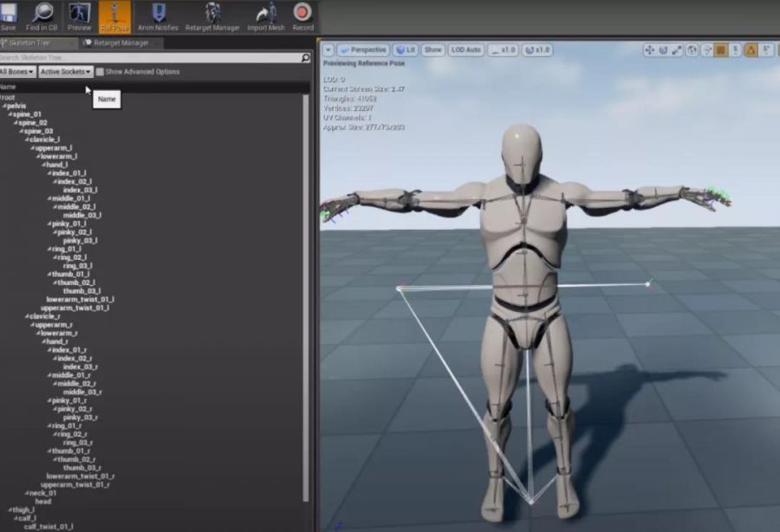Select the rotate gizmo tool in viewport

[x=663, y=50]
